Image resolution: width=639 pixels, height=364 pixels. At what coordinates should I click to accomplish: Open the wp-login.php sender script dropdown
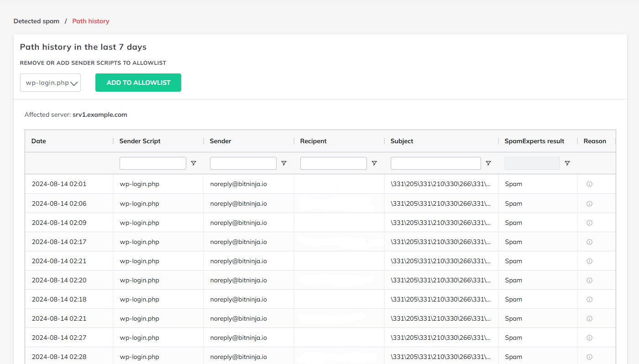tap(50, 83)
